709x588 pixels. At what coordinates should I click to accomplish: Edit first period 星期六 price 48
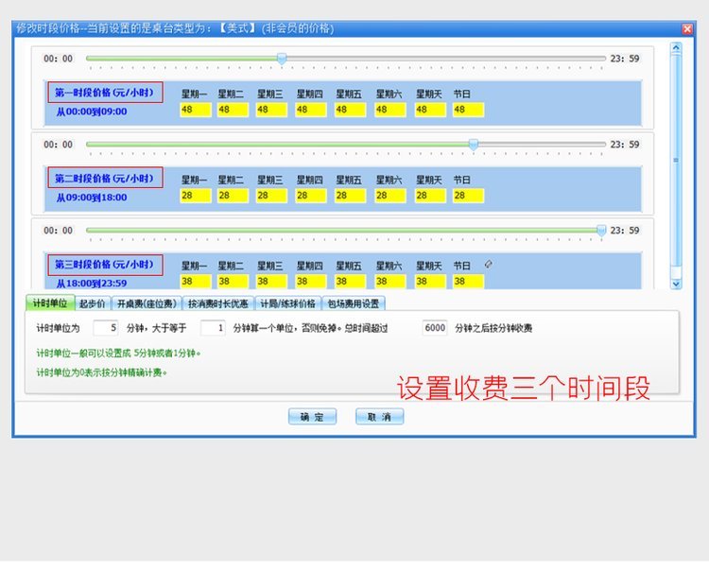(389, 110)
